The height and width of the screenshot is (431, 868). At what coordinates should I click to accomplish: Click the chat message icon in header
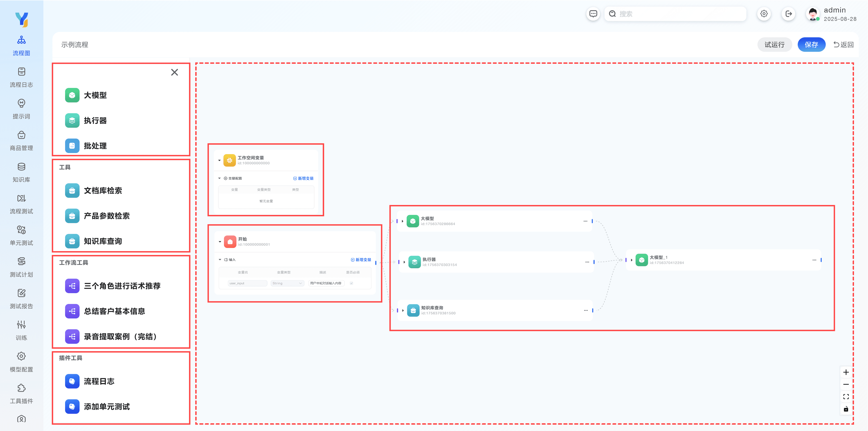593,14
